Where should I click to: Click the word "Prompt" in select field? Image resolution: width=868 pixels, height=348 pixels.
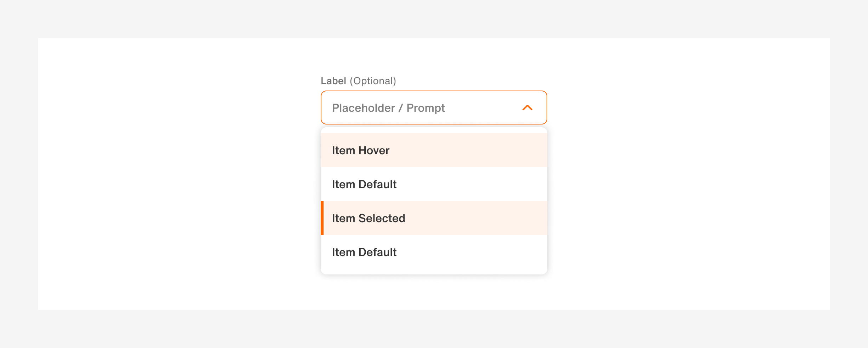click(426, 108)
